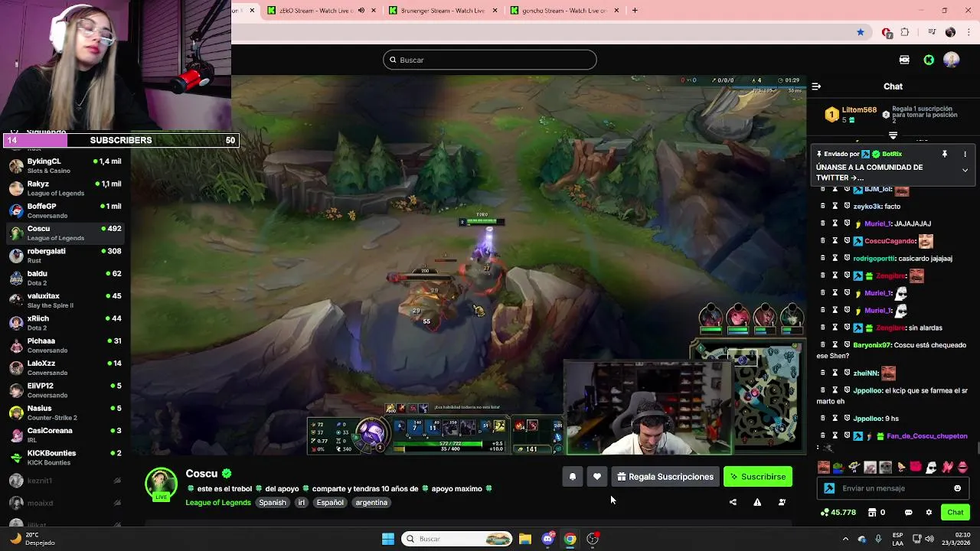Switch to the goncho Stream tab
Screen dimensions: 980x551
click(563, 11)
